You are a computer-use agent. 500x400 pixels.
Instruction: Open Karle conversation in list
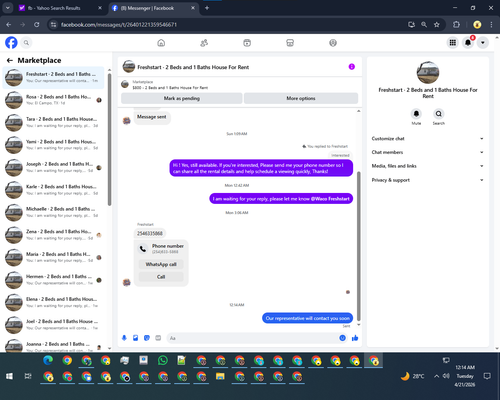click(x=53, y=190)
